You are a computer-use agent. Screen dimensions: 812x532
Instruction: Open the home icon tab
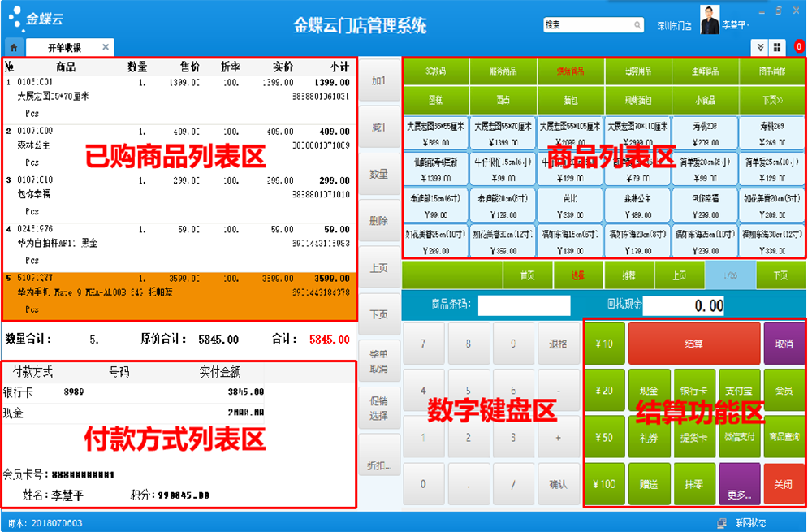[x=14, y=48]
